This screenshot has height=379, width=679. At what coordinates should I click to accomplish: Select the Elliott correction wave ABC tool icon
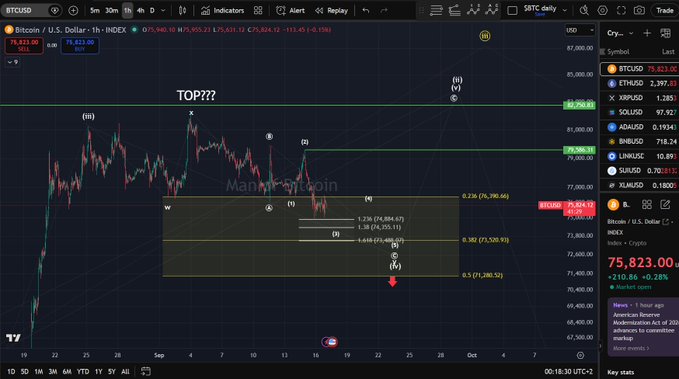point(491,10)
